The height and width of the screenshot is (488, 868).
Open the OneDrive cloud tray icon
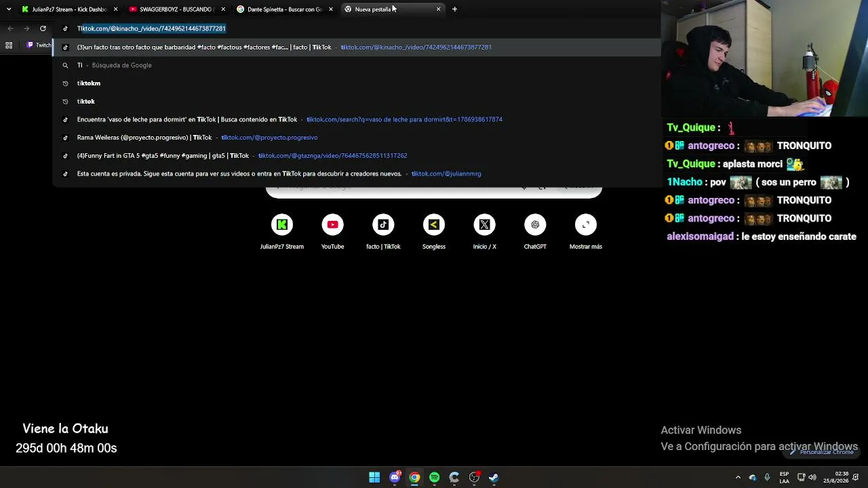point(753,477)
